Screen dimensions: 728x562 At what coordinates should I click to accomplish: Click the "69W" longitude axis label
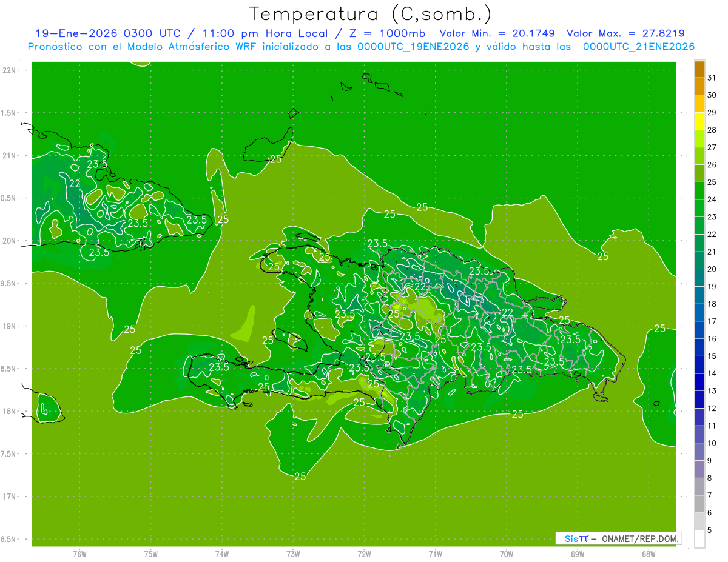pos(577,554)
